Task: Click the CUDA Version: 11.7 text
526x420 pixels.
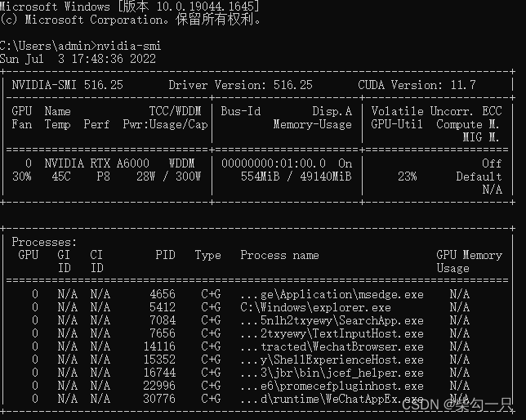Action: (417, 85)
